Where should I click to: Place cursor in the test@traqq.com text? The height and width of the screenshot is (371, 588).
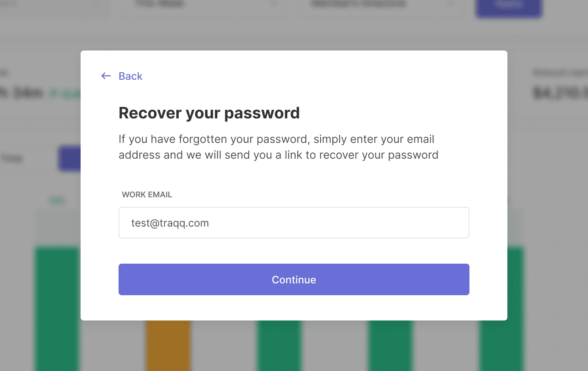(x=170, y=223)
